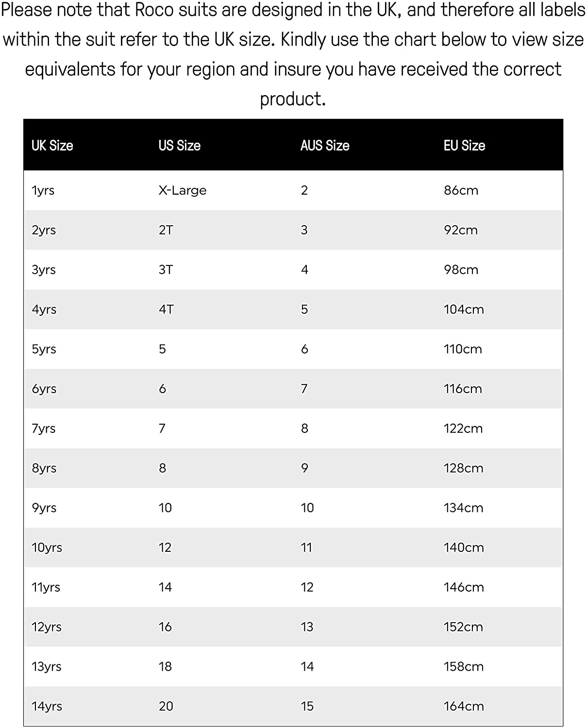Screen dimensions: 587x728
Task: Select the 7yrs UK size cell
Action: click(x=44, y=429)
